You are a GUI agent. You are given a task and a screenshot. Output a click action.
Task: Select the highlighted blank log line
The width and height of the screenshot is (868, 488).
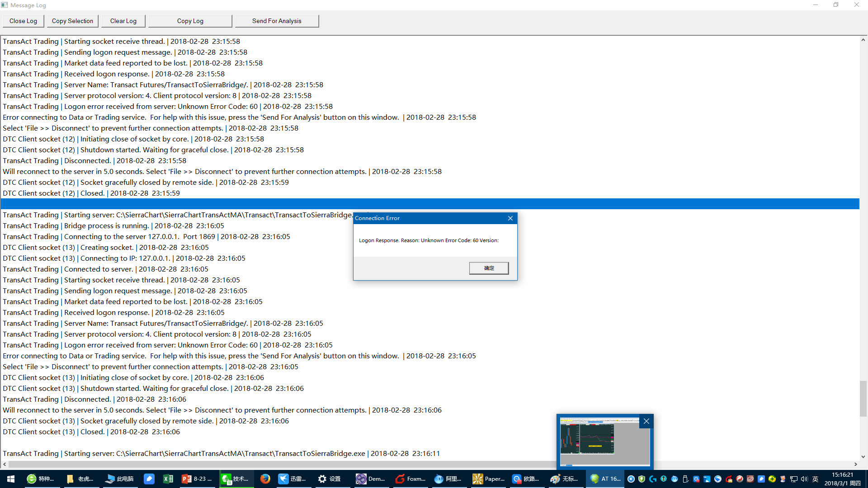(x=429, y=204)
